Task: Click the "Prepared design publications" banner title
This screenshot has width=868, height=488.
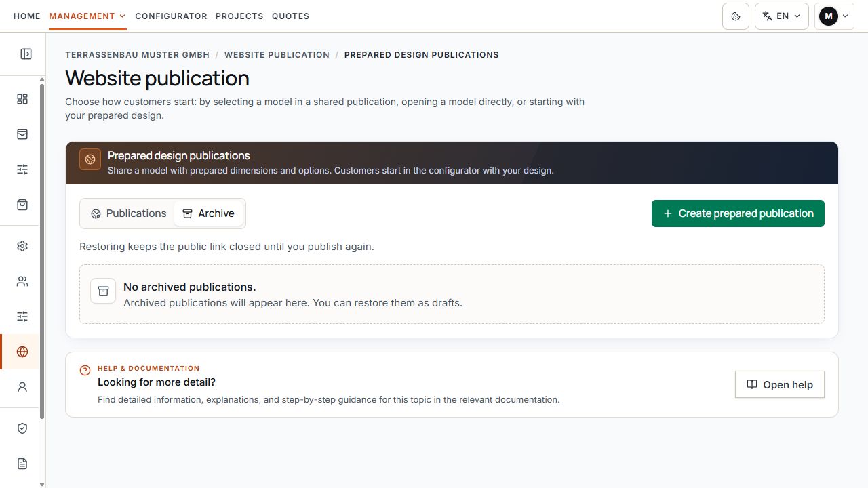Action: (x=179, y=155)
